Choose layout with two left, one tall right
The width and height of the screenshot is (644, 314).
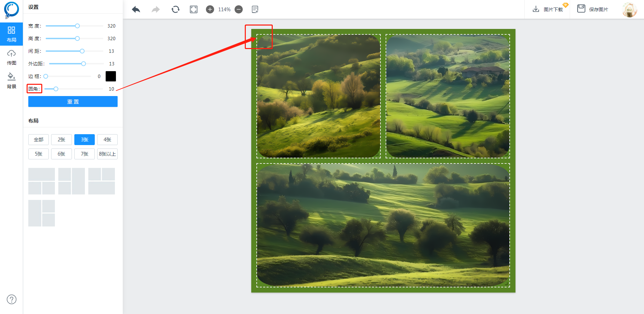pos(72,181)
